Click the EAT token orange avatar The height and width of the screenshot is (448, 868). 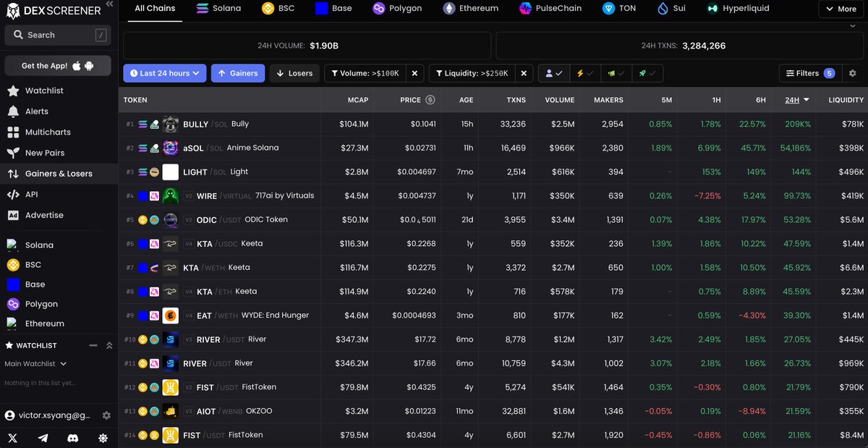click(170, 316)
